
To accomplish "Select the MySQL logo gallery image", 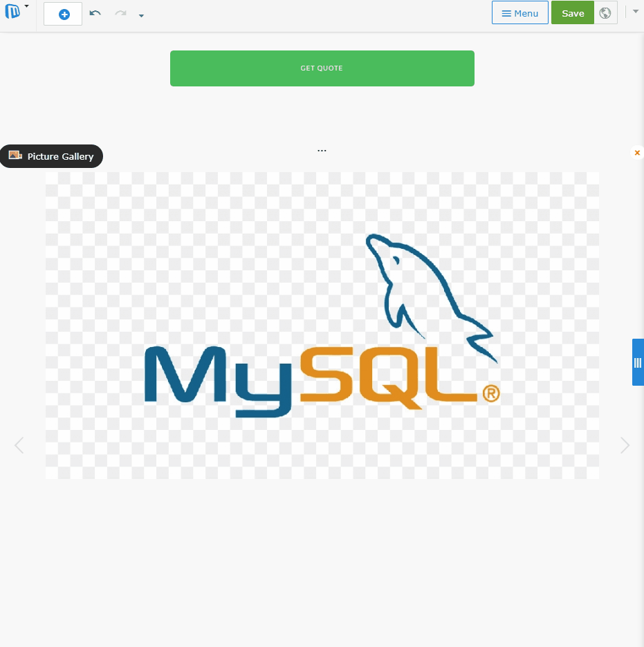I will pyautogui.click(x=322, y=326).
